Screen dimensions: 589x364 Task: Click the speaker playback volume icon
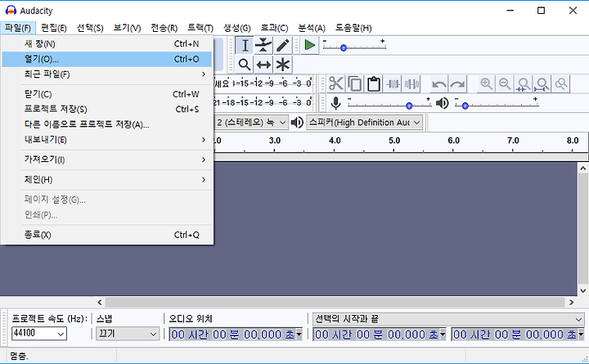(442, 102)
